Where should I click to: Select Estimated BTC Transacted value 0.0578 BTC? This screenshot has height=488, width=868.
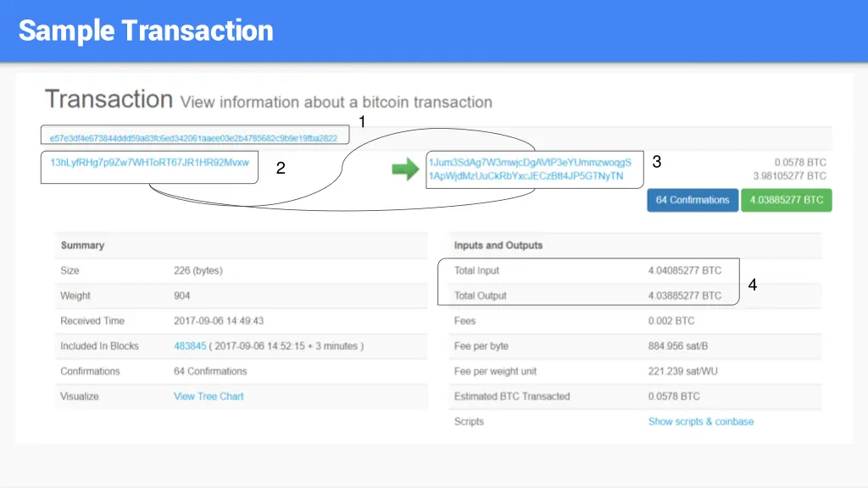(x=674, y=396)
